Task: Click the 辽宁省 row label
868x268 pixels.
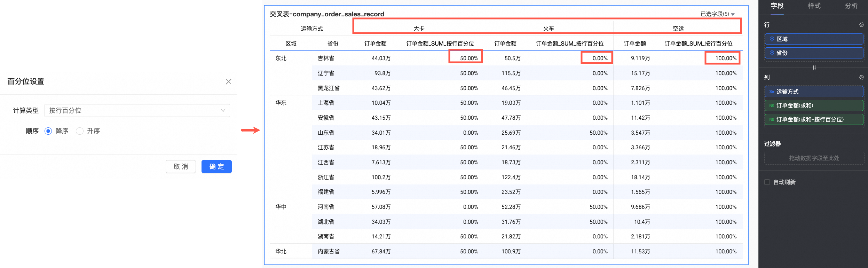Action: tap(326, 73)
